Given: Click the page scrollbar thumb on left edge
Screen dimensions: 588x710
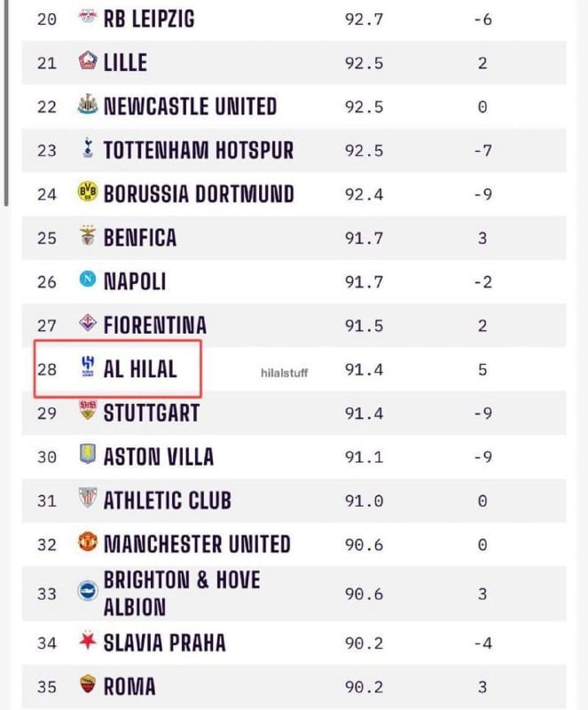Looking at the screenshot, I should coord(6,102).
